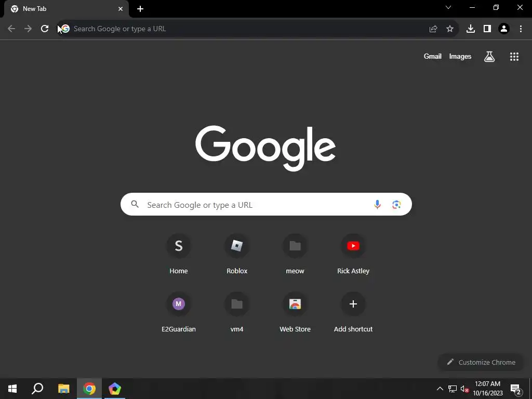Bookmark this tab with the star icon
The width and height of the screenshot is (532, 399).
coord(450,29)
